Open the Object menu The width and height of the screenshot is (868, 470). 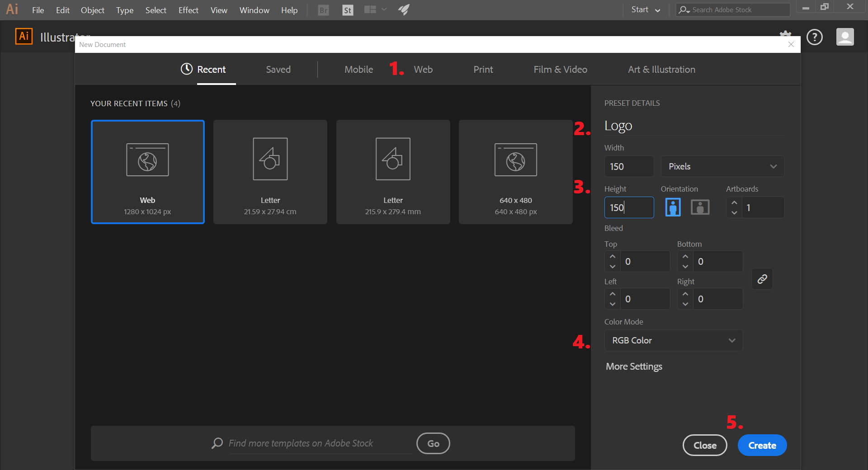click(93, 10)
